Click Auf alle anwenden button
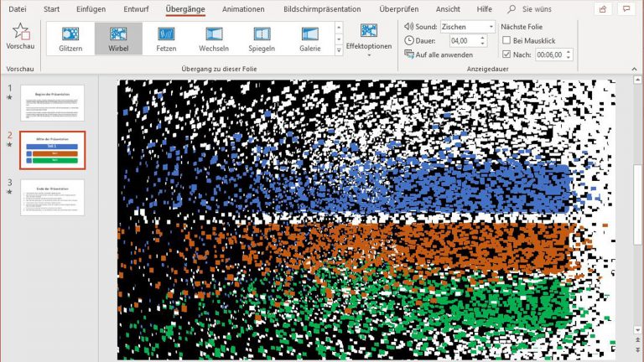Screen dimensions: 644x362 pos(437,54)
